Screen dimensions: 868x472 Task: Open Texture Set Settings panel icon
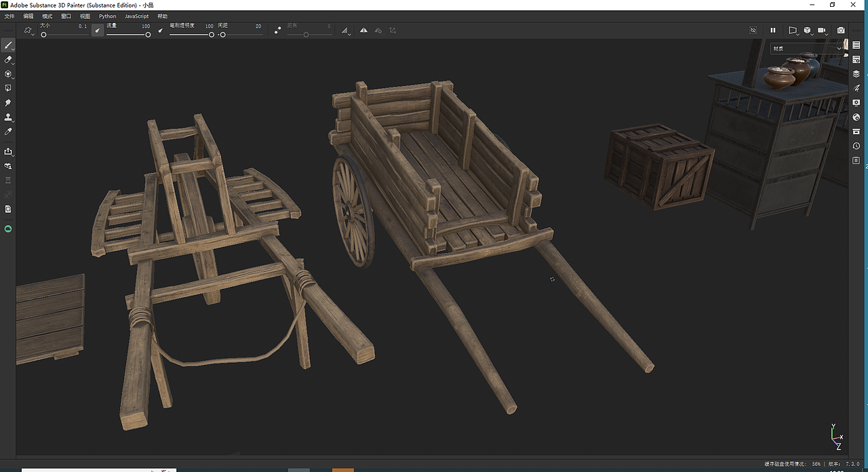click(x=856, y=60)
